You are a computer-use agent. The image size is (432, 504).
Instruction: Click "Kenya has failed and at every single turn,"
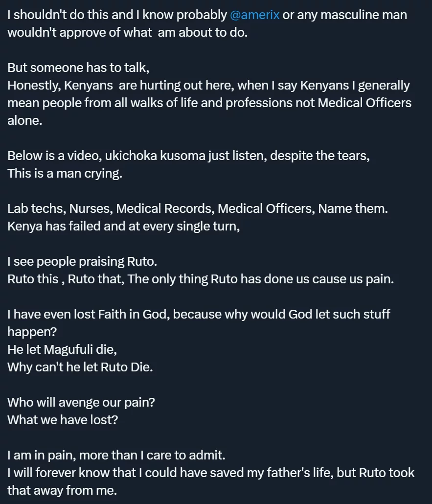[124, 226]
